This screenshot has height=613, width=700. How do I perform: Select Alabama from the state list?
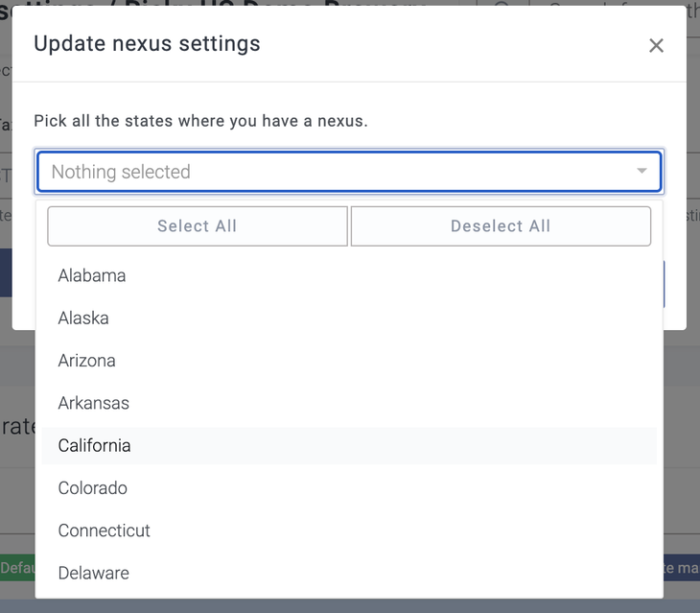click(x=92, y=275)
